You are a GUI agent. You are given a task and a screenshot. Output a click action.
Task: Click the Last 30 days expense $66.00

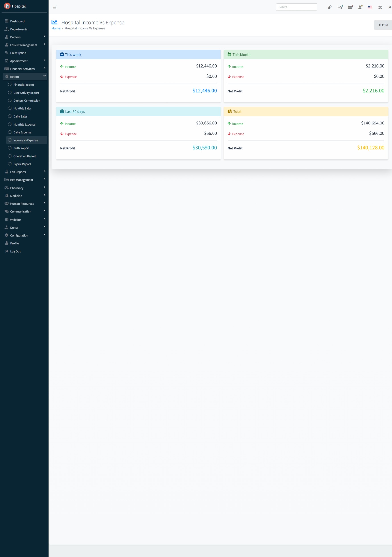210,133
